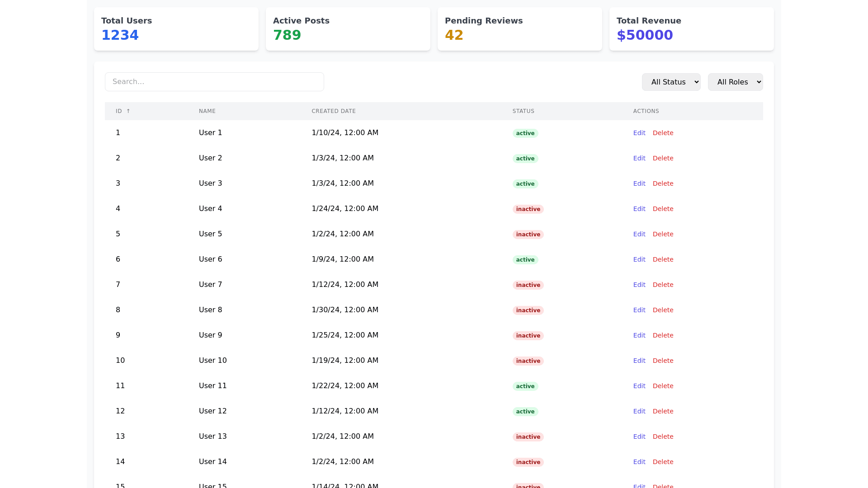Sort by the Name column header
868x488 pixels.
[207, 111]
